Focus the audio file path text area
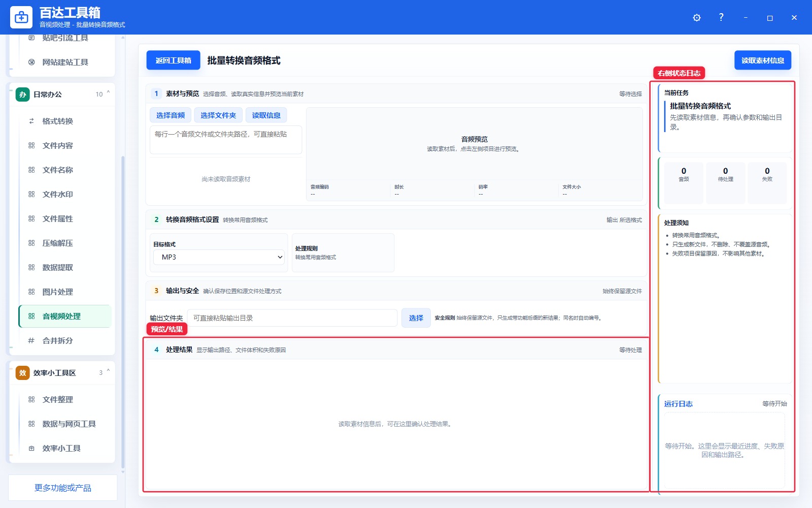This screenshot has height=508, width=812. point(226,140)
